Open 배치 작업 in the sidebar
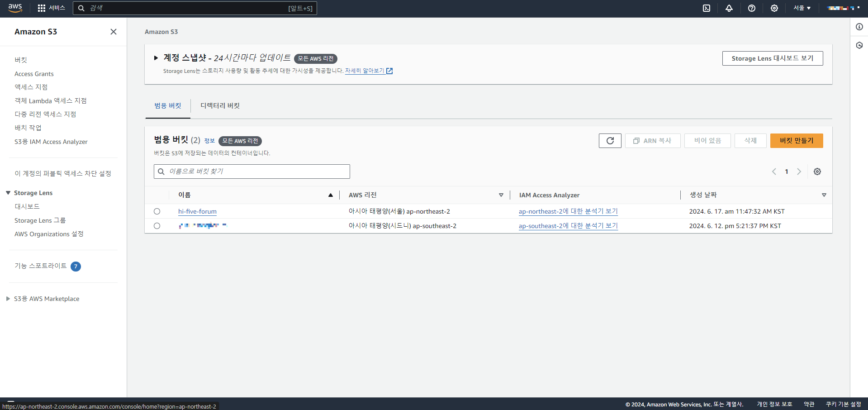868x410 pixels. (x=28, y=128)
